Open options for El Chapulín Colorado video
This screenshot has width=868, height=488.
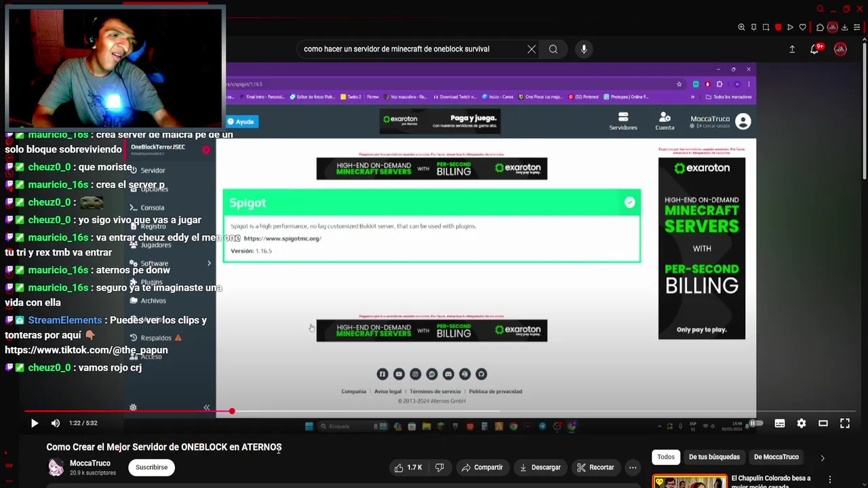(829, 480)
